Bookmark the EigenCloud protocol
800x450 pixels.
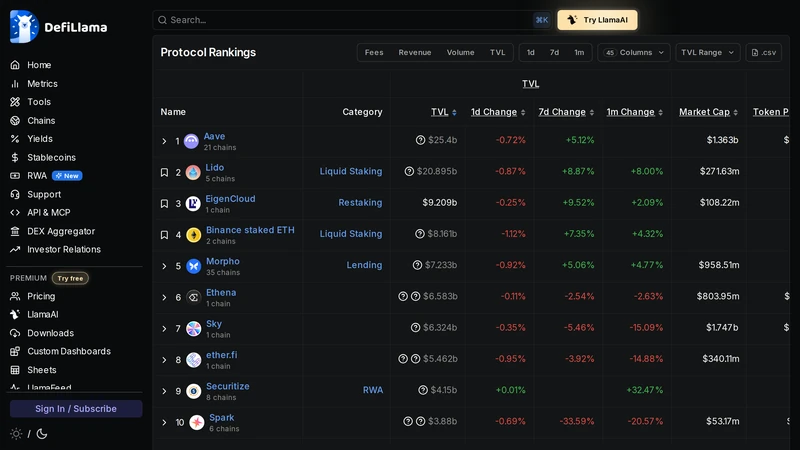164,204
